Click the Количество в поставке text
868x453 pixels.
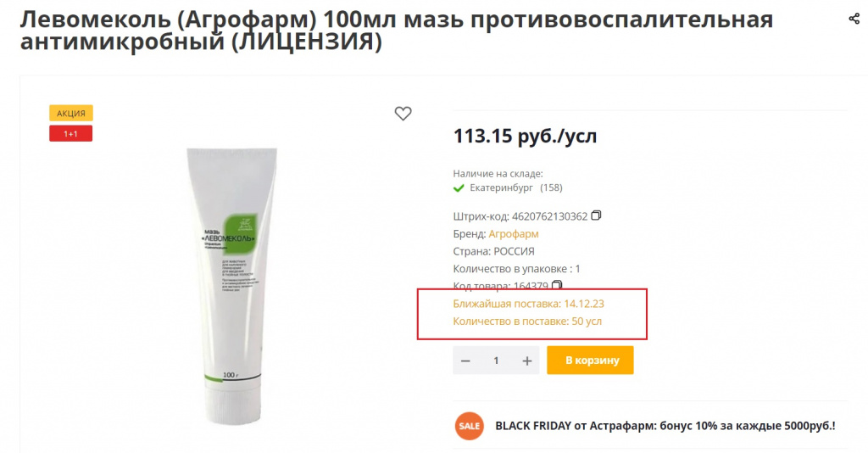click(x=527, y=322)
